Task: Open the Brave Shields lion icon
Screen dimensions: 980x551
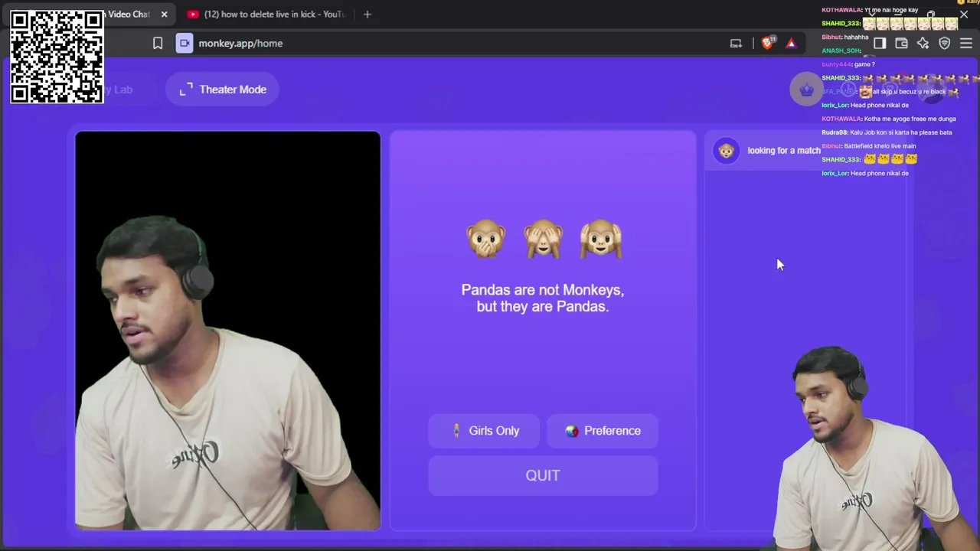Action: (x=767, y=44)
